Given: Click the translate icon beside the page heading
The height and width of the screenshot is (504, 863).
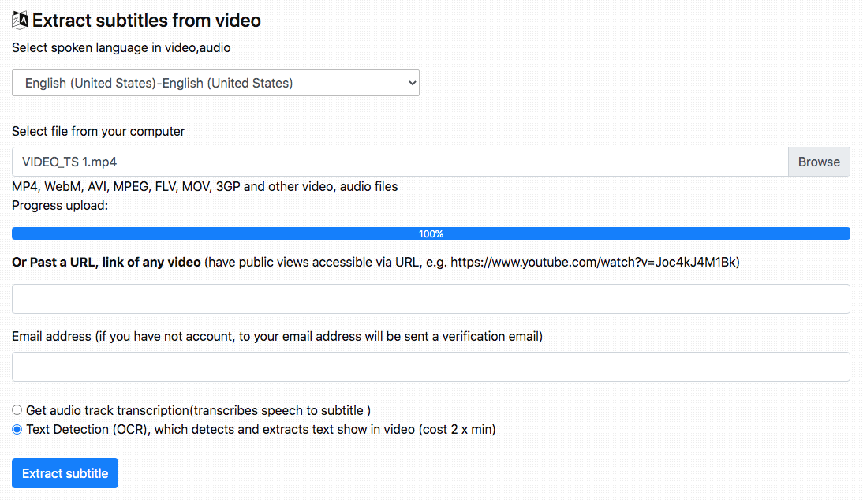Looking at the screenshot, I should (x=20, y=21).
